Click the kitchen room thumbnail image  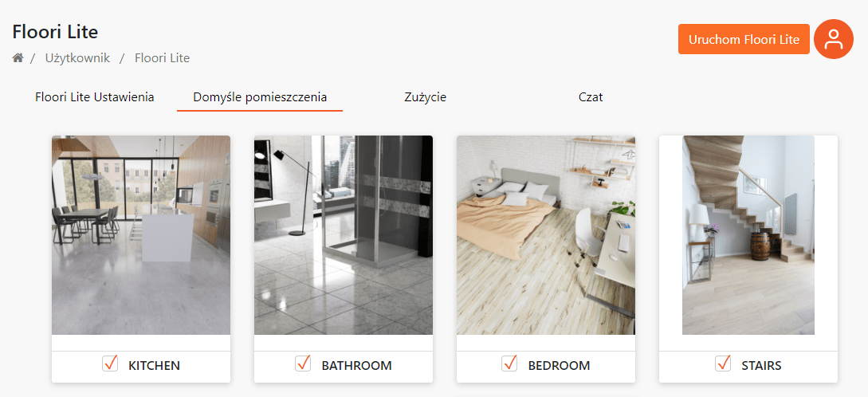(141, 235)
